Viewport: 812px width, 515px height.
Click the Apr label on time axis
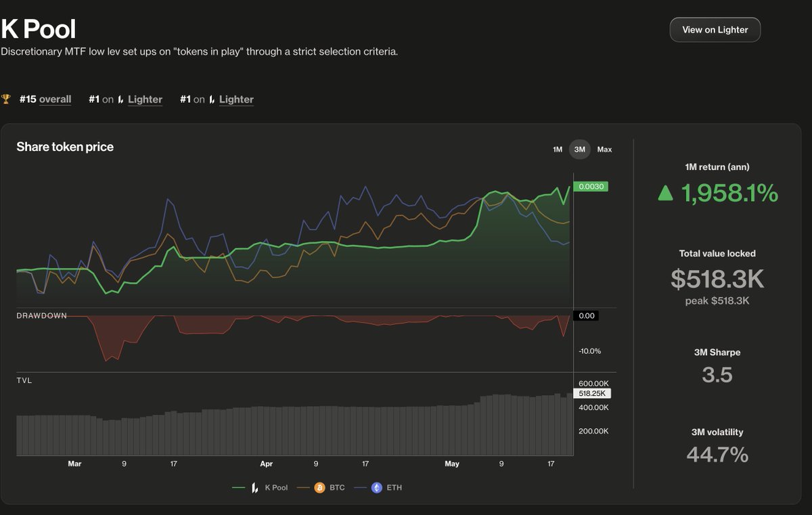point(266,464)
